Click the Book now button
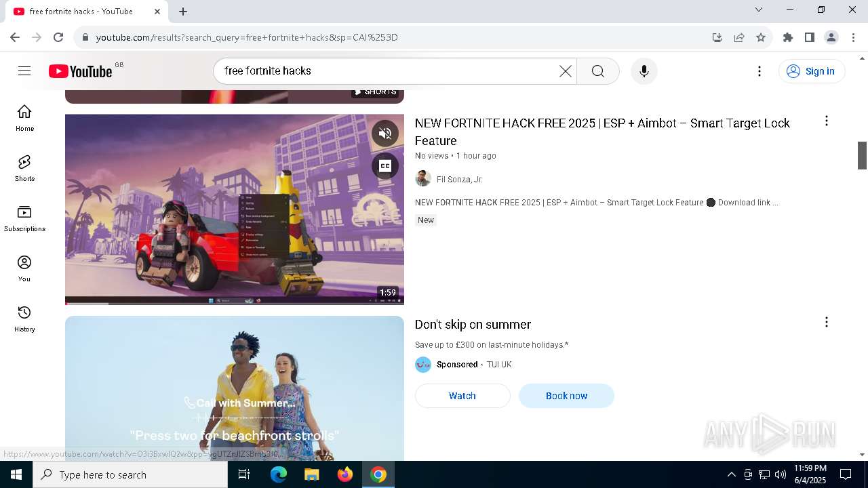The height and width of the screenshot is (488, 868). click(x=566, y=396)
